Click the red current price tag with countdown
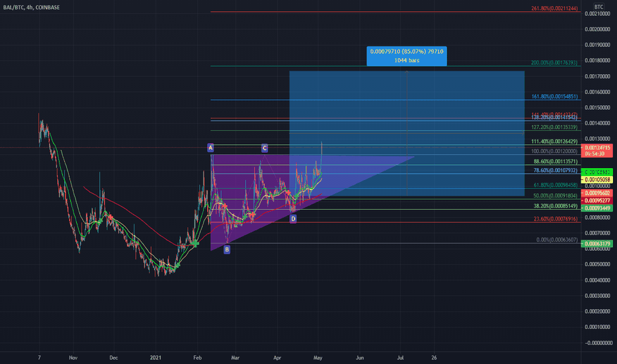 (596, 151)
